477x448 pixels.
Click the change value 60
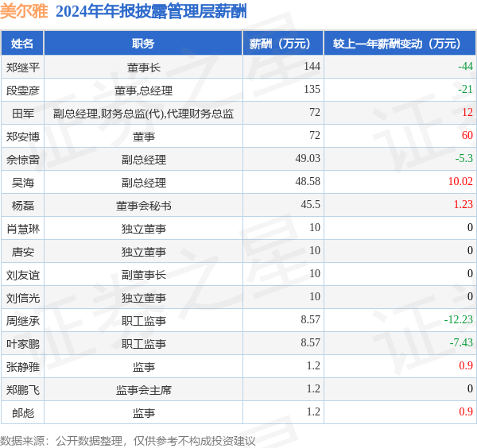tap(467, 136)
